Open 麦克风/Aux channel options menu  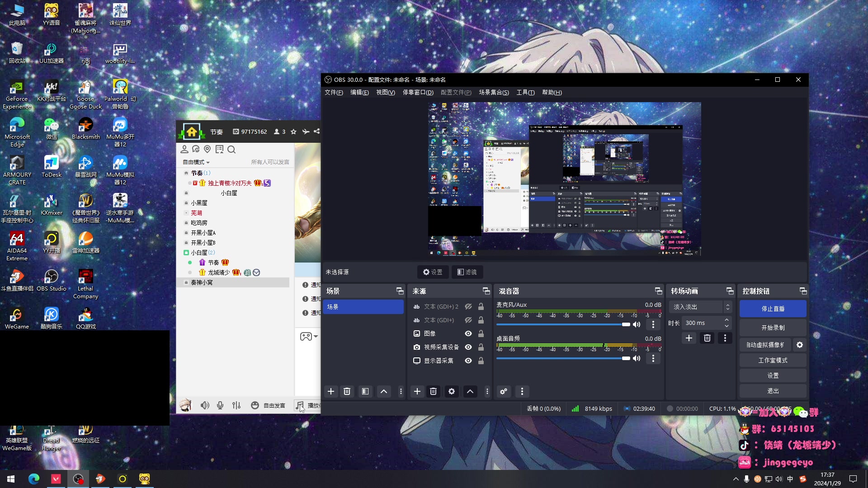pyautogui.click(x=653, y=324)
